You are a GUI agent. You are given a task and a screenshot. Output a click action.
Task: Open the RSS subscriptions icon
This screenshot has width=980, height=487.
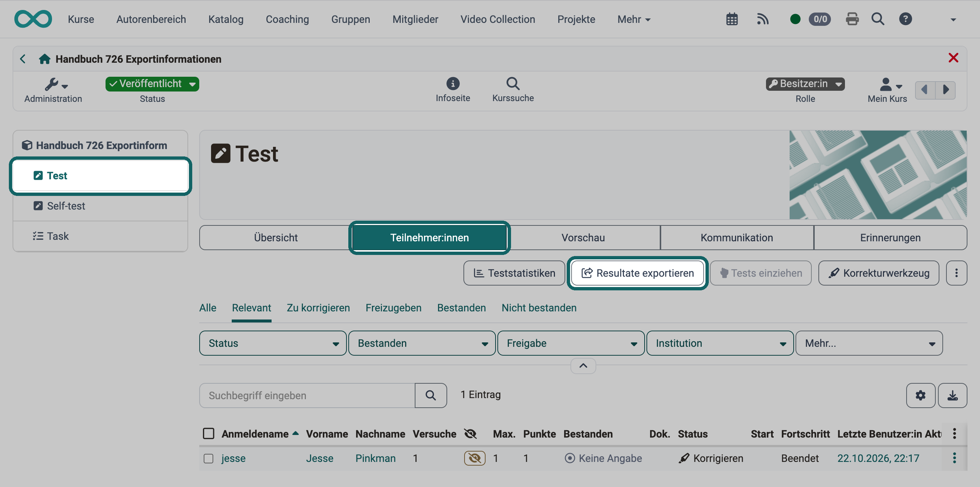point(762,19)
